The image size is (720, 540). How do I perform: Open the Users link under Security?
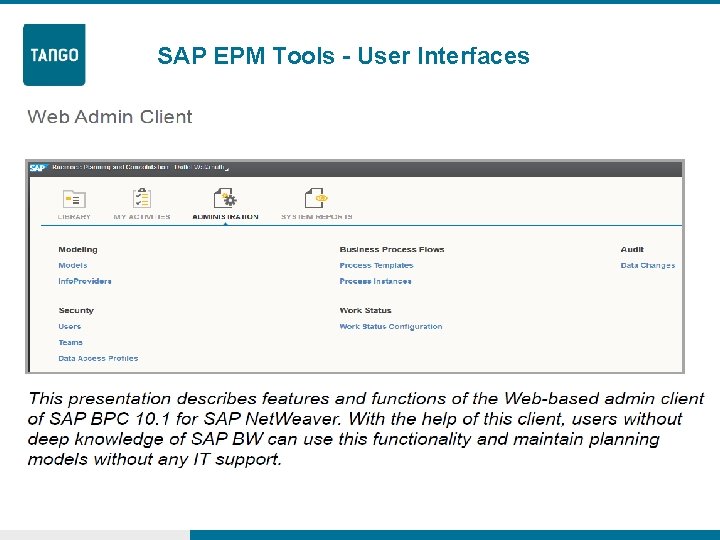(x=69, y=326)
